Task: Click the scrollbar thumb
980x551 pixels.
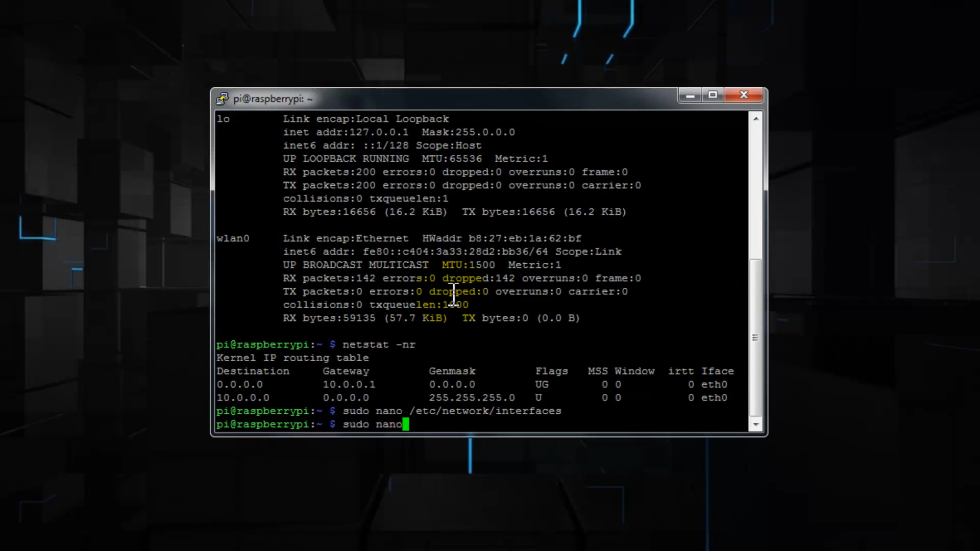Action: click(756, 337)
